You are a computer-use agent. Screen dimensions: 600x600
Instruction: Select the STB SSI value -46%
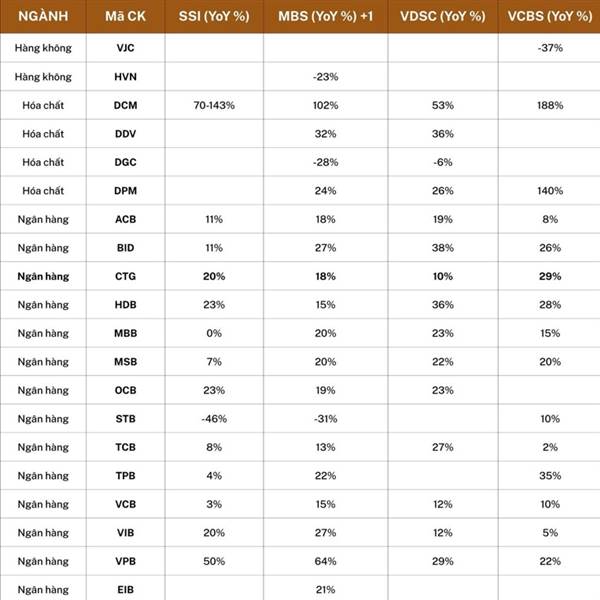click(214, 419)
